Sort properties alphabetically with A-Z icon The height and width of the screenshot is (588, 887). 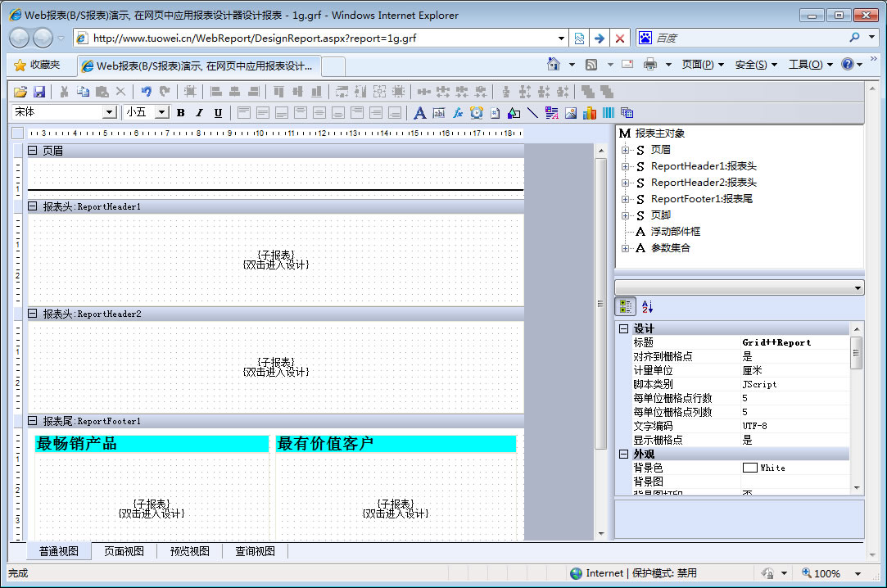(647, 306)
